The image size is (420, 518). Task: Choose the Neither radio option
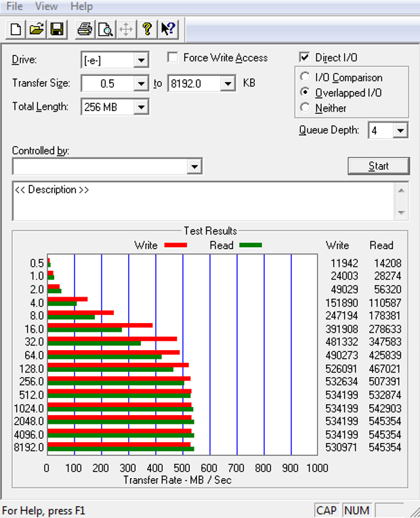tap(305, 108)
